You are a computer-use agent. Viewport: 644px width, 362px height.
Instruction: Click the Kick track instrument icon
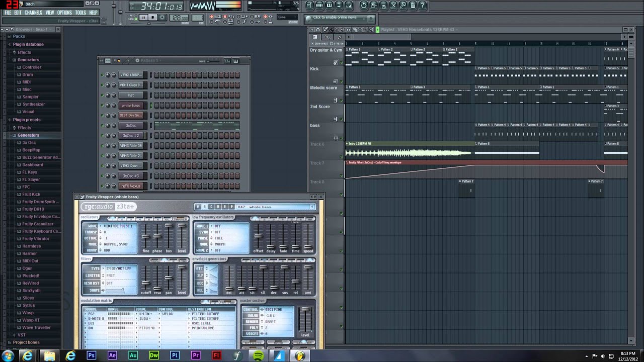tap(336, 81)
